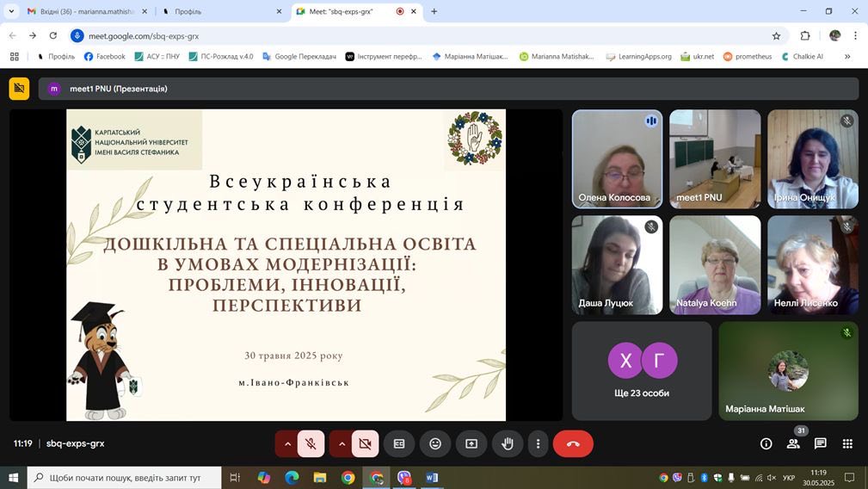This screenshot has width=868, height=489.
Task: Unmute the microphone
Action: click(x=311, y=443)
